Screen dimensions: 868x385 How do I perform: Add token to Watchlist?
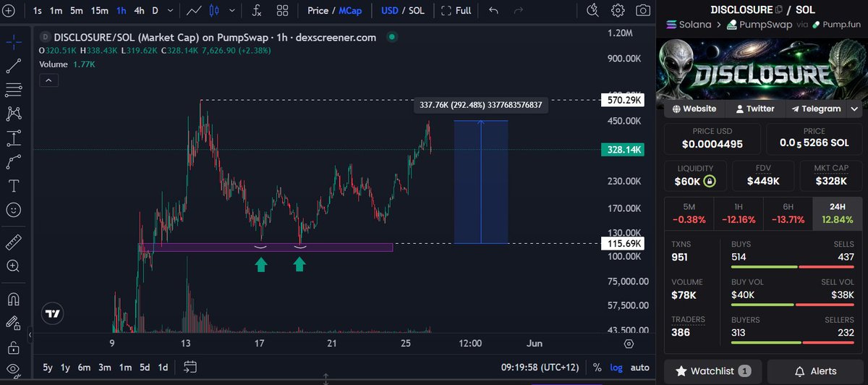click(712, 371)
